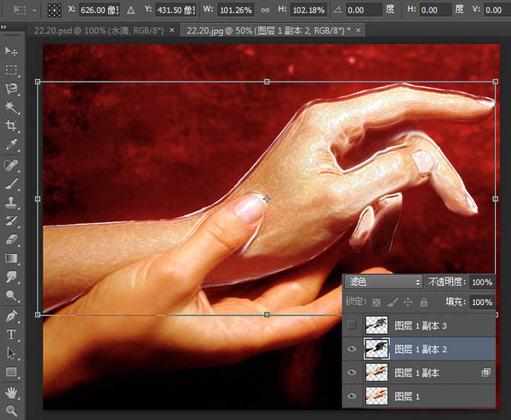Switch to the 22.20.psd document tab
Viewport: 511px width, 420px height.
click(x=99, y=31)
